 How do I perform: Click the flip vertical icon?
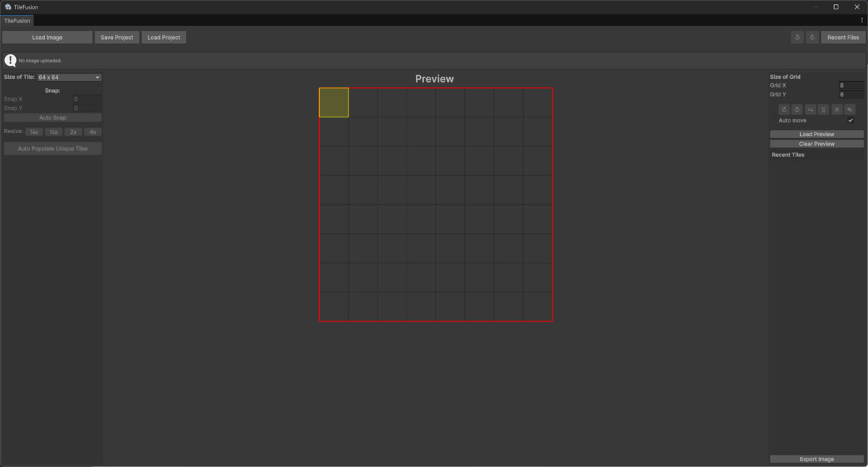tap(823, 109)
